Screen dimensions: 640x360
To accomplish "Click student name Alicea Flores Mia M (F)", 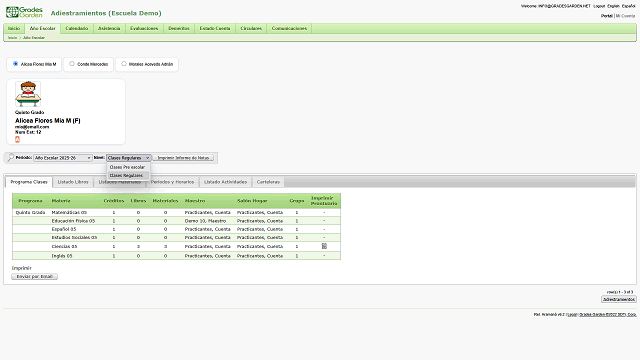I will pos(48,121).
